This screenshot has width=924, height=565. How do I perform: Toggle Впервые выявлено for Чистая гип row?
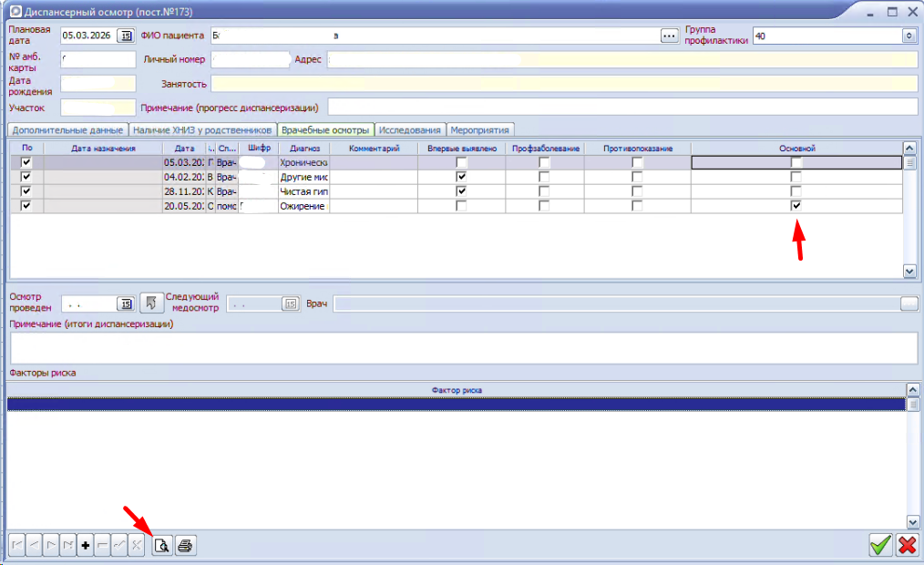pos(461,191)
